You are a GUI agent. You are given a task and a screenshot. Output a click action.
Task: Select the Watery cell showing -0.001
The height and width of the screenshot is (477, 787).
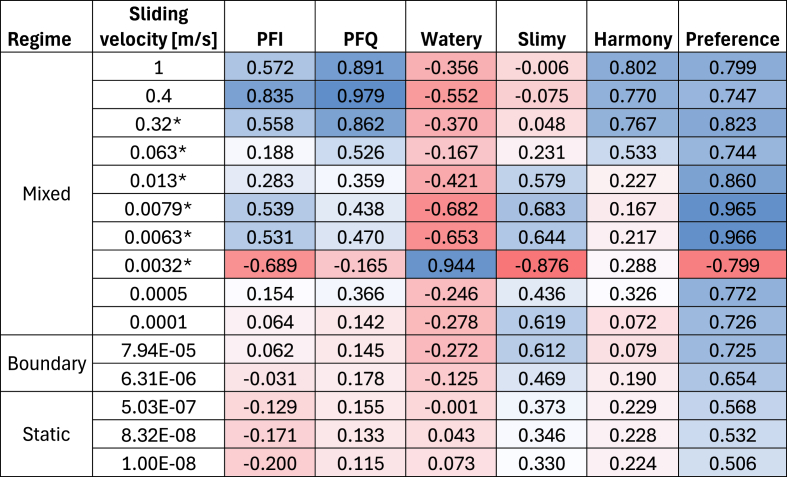(451, 406)
